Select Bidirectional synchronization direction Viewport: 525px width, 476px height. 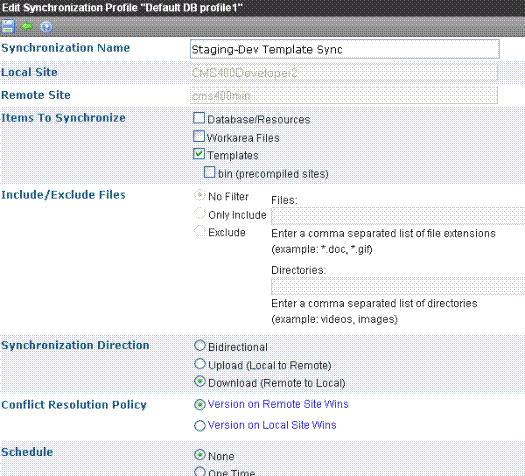click(200, 345)
